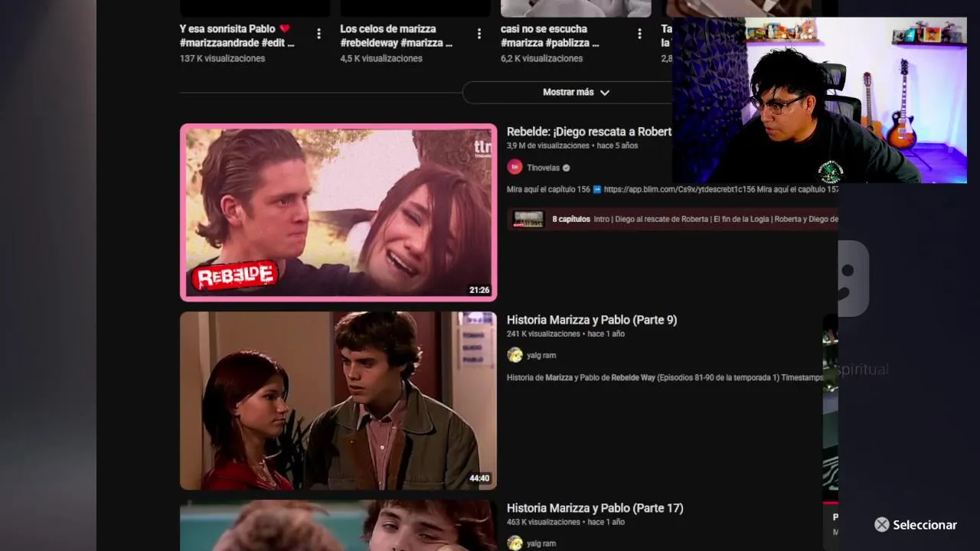Open the Tlnovelas channel name
Screen dimensions: 980x551
click(x=543, y=168)
